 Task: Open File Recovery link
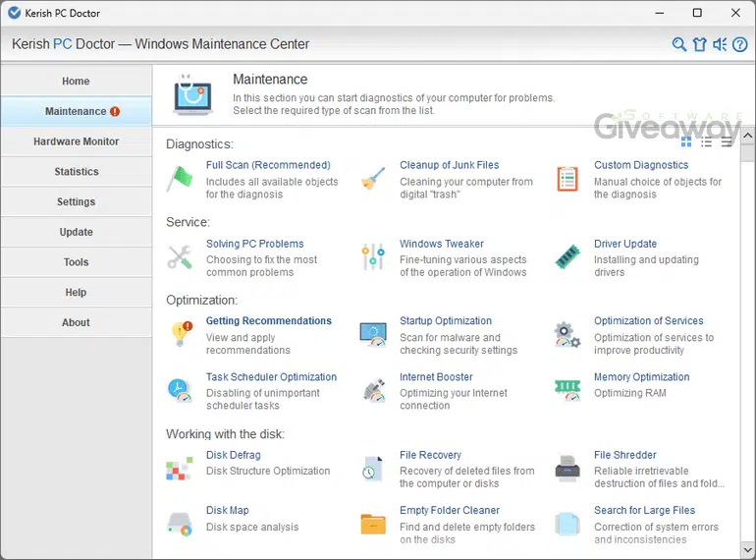point(430,455)
